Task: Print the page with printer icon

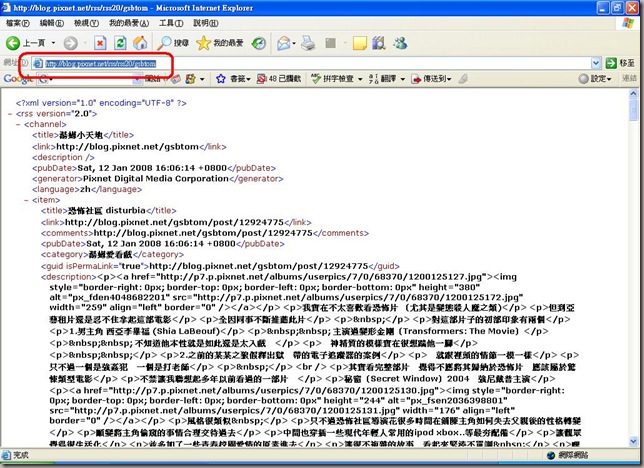Action: (308, 43)
